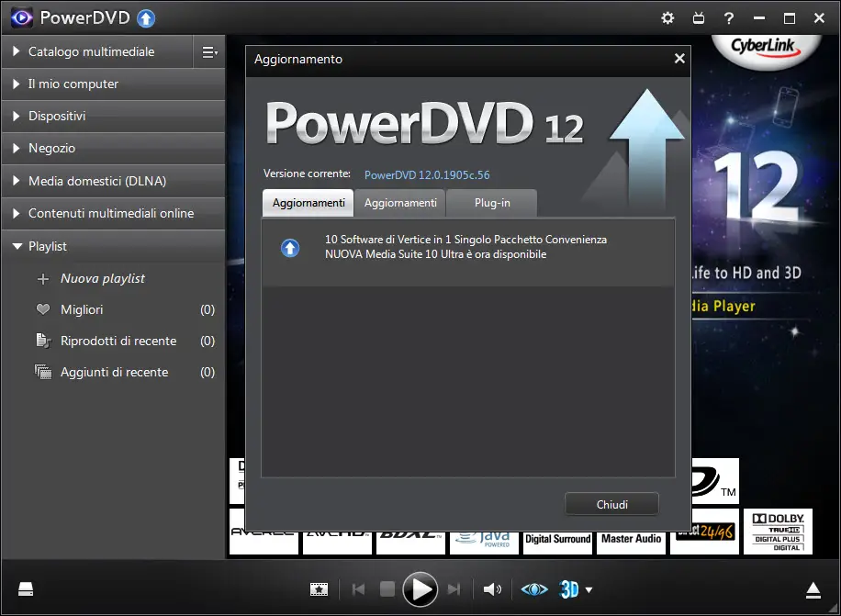Viewport: 841px width, 616px height.
Task: Open the media library view menu icon
Action: 209,52
